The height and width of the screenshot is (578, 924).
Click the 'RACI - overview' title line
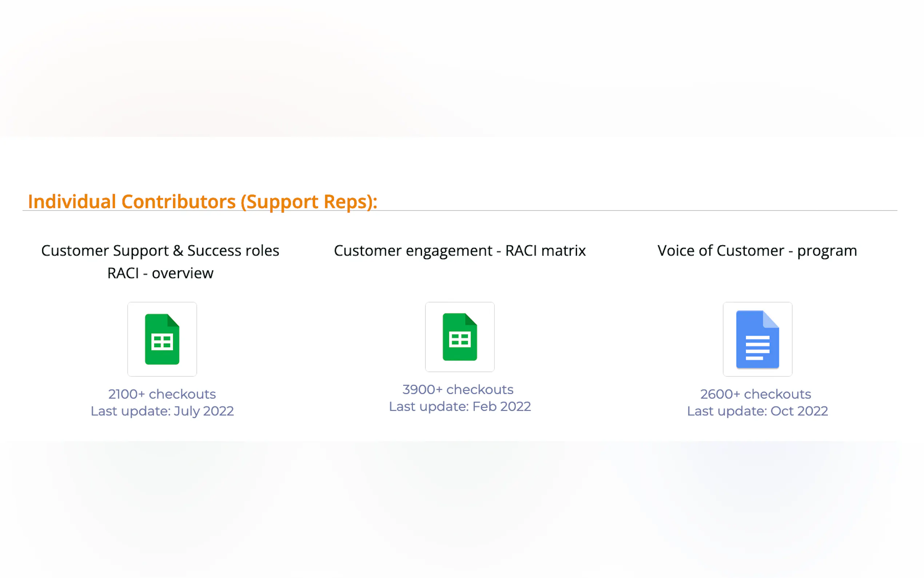160,273
